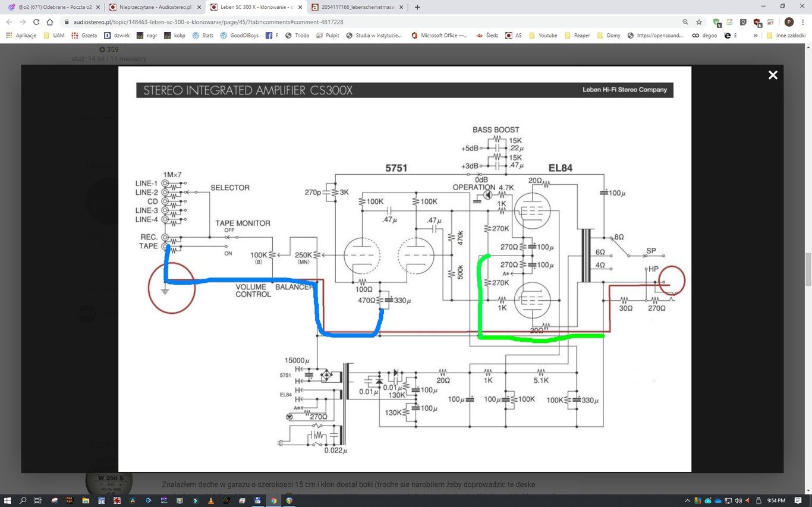Open the Aplikacje apps shortcut
The height and width of the screenshot is (507, 812).
click(21, 36)
